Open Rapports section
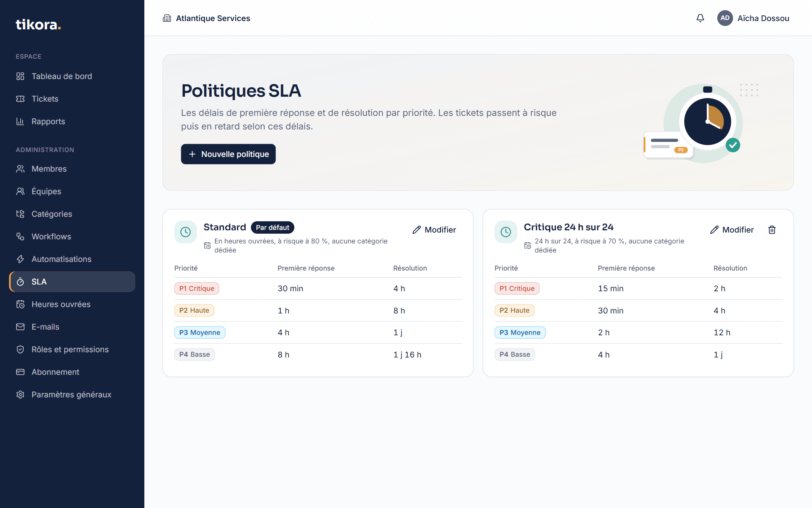 coord(72,121)
